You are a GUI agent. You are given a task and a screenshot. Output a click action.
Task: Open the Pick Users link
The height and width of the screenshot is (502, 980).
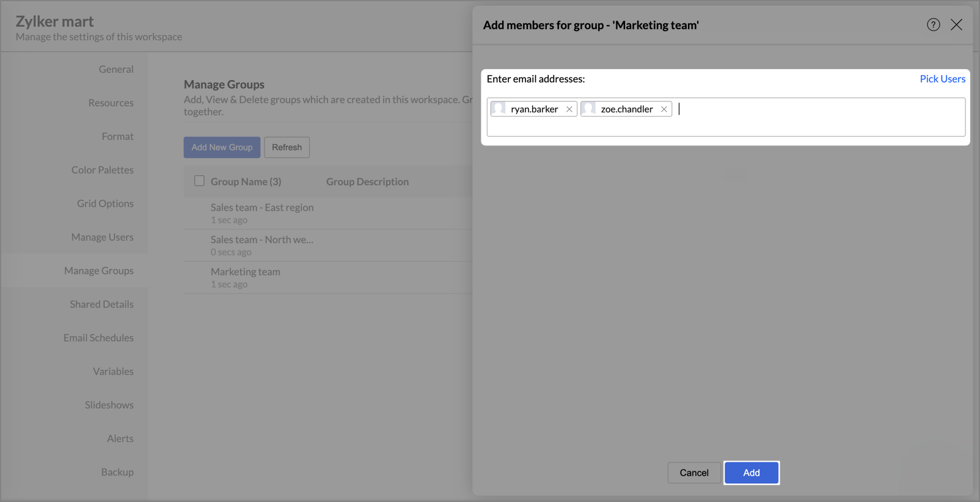[942, 79]
